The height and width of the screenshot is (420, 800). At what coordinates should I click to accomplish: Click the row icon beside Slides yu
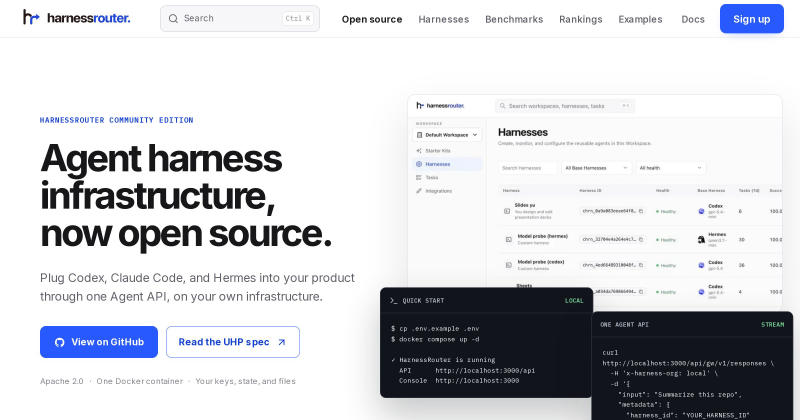coord(507,211)
